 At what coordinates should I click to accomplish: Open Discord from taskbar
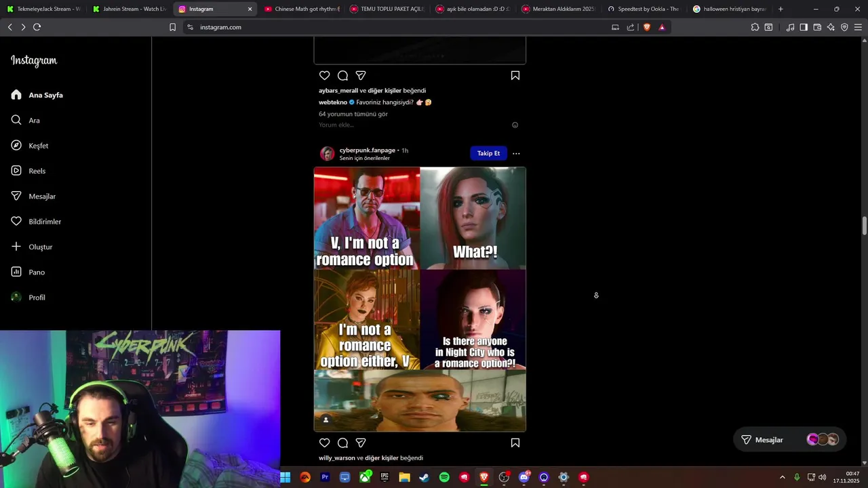click(x=524, y=477)
